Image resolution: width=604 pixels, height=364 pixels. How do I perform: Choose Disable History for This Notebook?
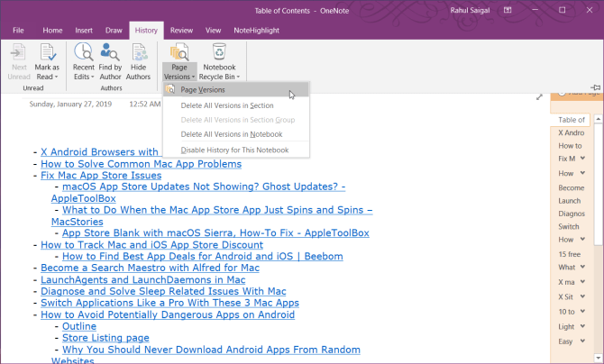[234, 150]
